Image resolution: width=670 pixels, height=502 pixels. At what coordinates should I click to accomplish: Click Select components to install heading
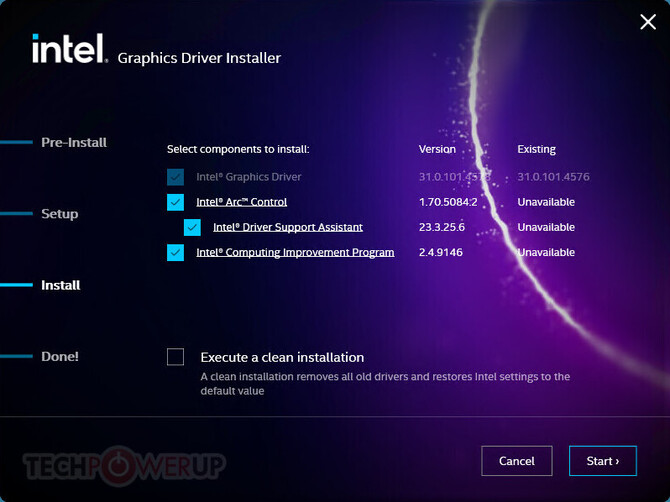pos(238,149)
